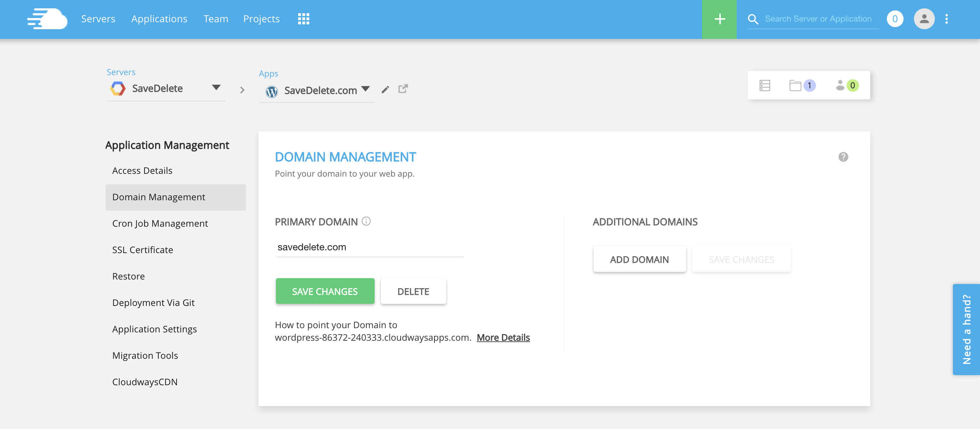Image resolution: width=980 pixels, height=429 pixels.
Task: Select Domain Management in the sidebar
Action: (175, 197)
